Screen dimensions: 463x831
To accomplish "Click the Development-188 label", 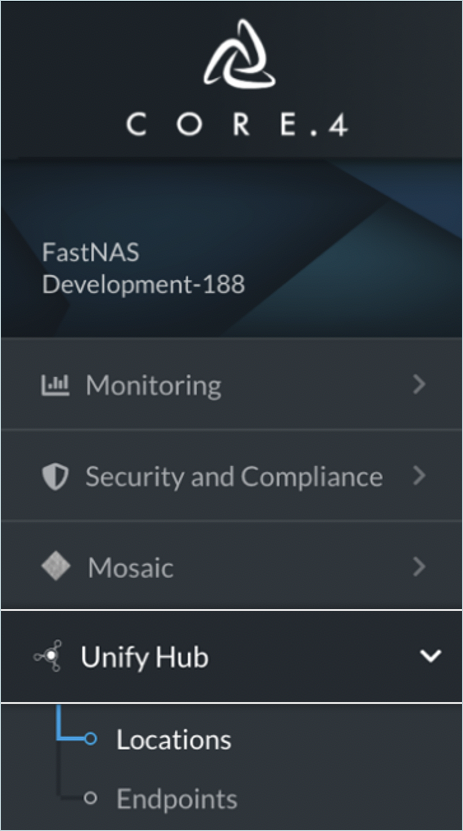I will (x=144, y=285).
